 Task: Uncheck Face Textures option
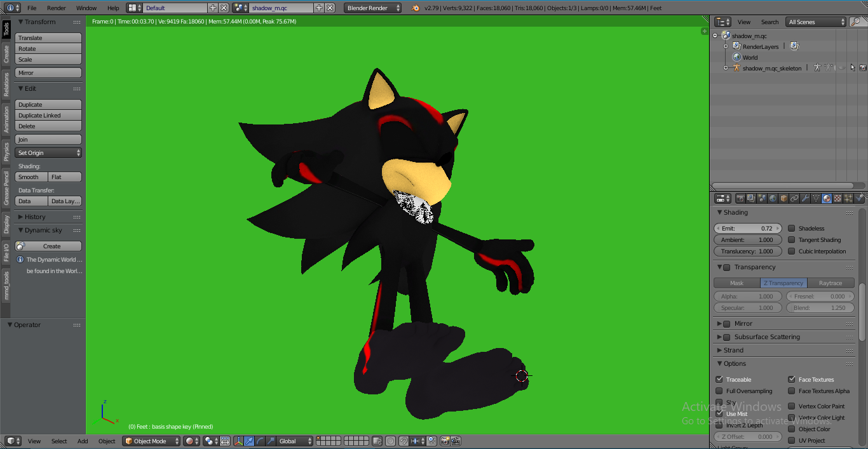click(x=792, y=379)
